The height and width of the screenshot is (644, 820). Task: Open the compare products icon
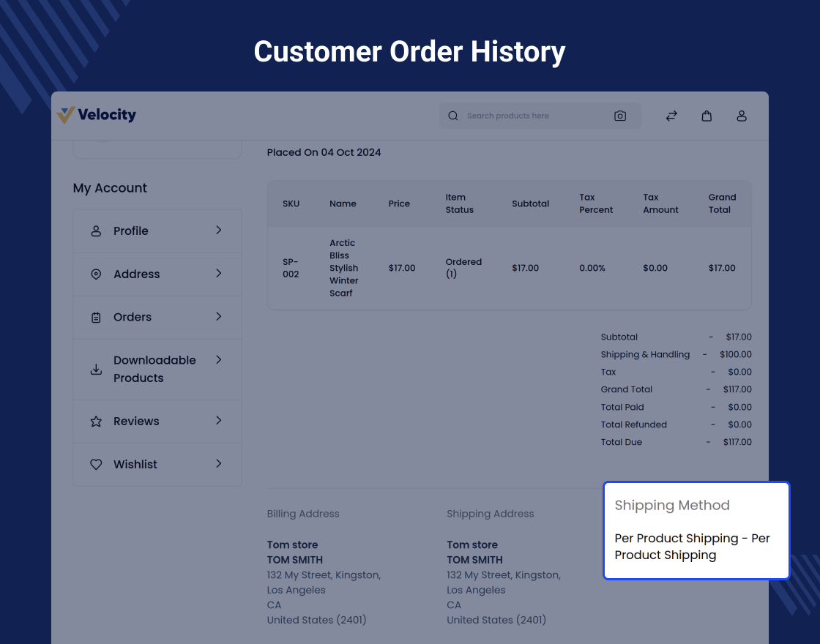(x=671, y=116)
